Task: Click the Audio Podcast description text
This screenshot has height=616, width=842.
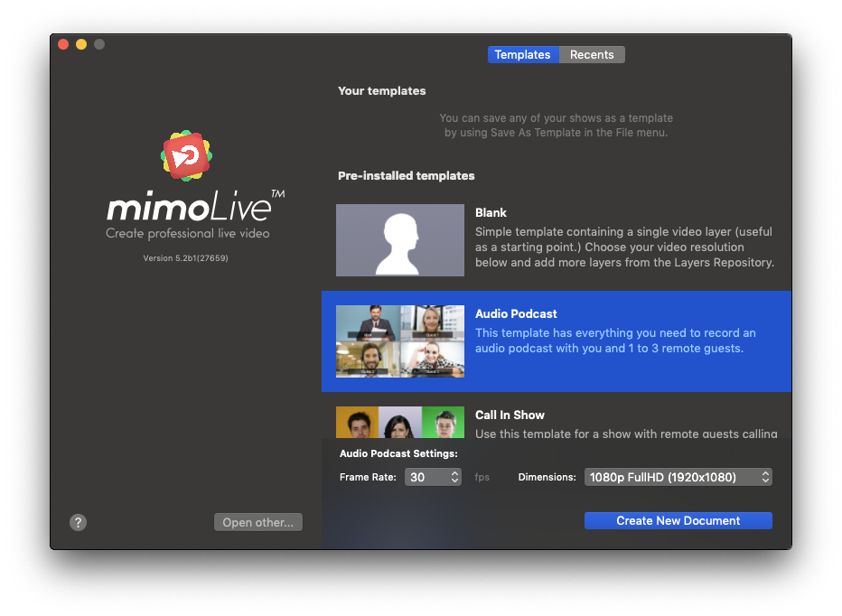Action: (x=615, y=341)
